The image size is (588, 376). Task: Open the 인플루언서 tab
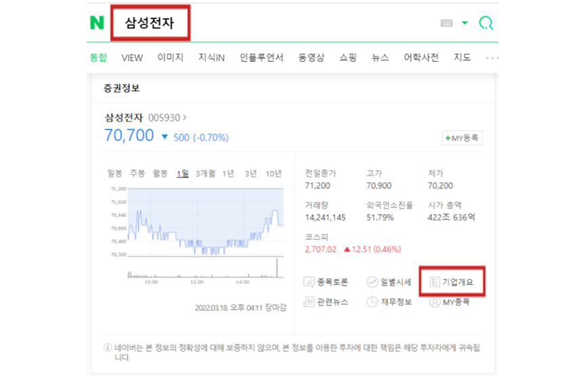click(261, 58)
